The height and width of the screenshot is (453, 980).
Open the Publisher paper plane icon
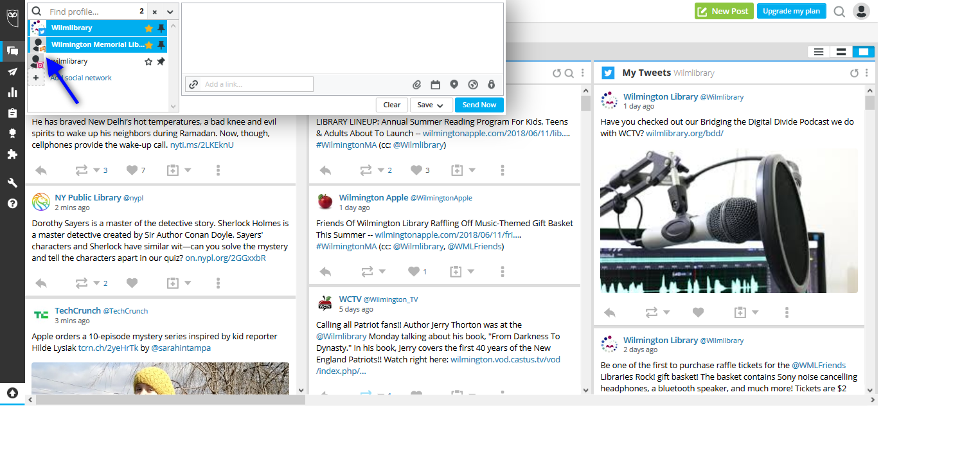tap(12, 72)
